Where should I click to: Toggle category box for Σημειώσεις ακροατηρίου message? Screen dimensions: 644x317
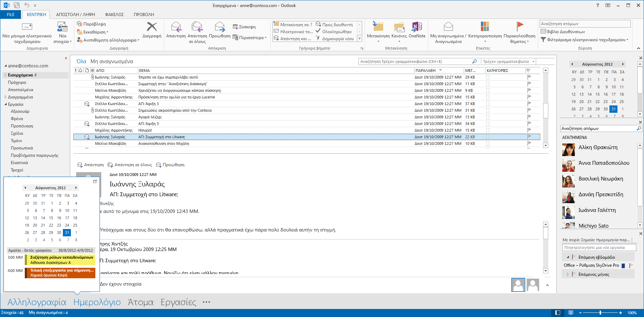pos(488,110)
